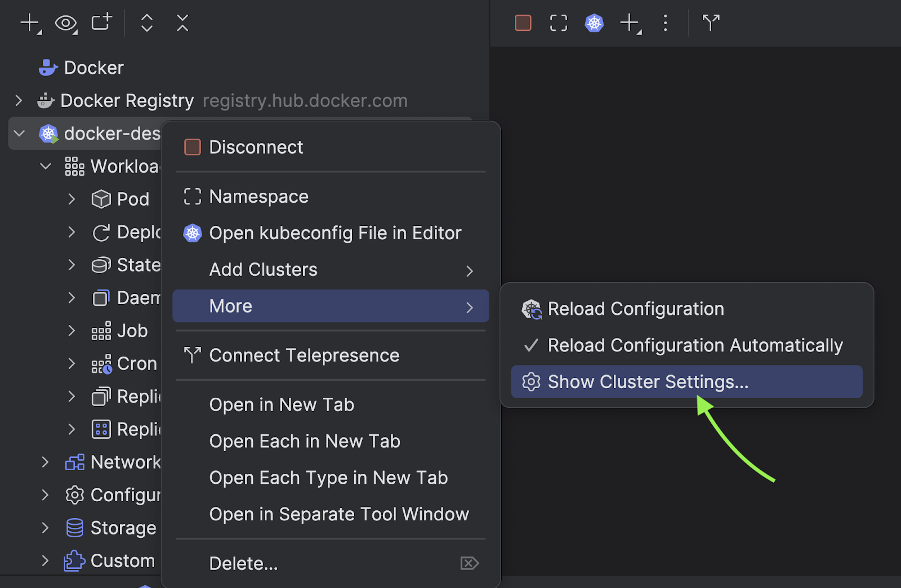
Task: Click the Workloads grid icon
Action: (x=74, y=167)
